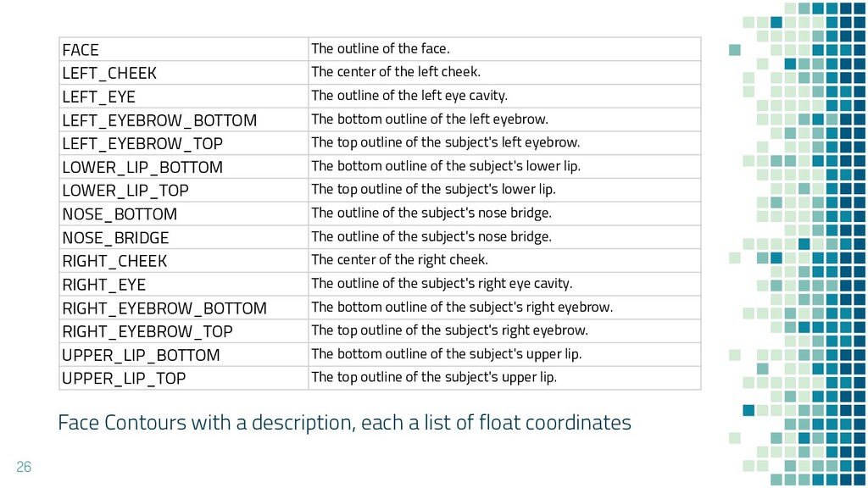Click LEFT_EYEBROW_TOP in the table
The height and width of the screenshot is (488, 868).
(x=142, y=144)
